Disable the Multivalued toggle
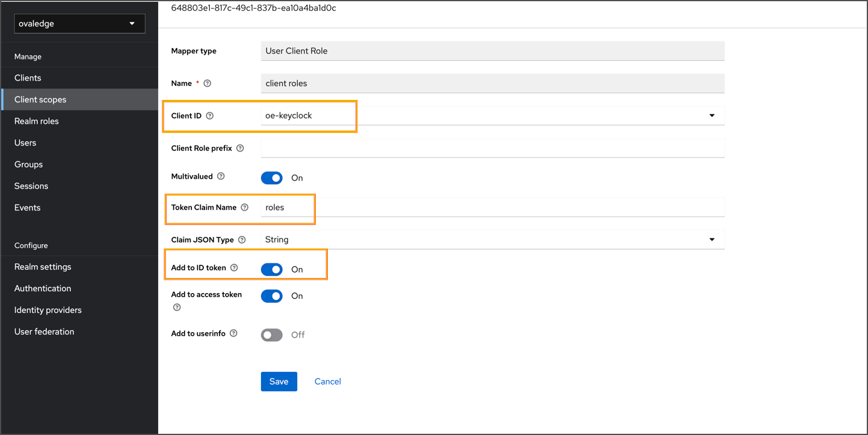Viewport: 868px width, 435px height. click(x=272, y=178)
